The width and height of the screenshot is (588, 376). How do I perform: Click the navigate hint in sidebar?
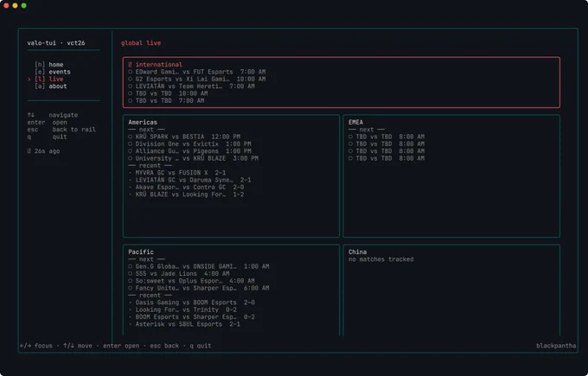click(x=53, y=115)
